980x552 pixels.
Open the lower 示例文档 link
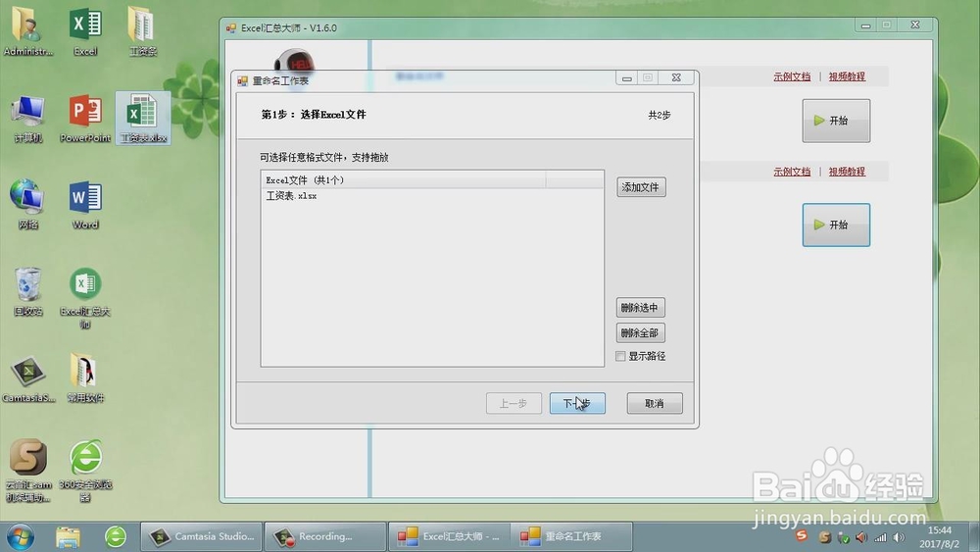[x=792, y=172]
